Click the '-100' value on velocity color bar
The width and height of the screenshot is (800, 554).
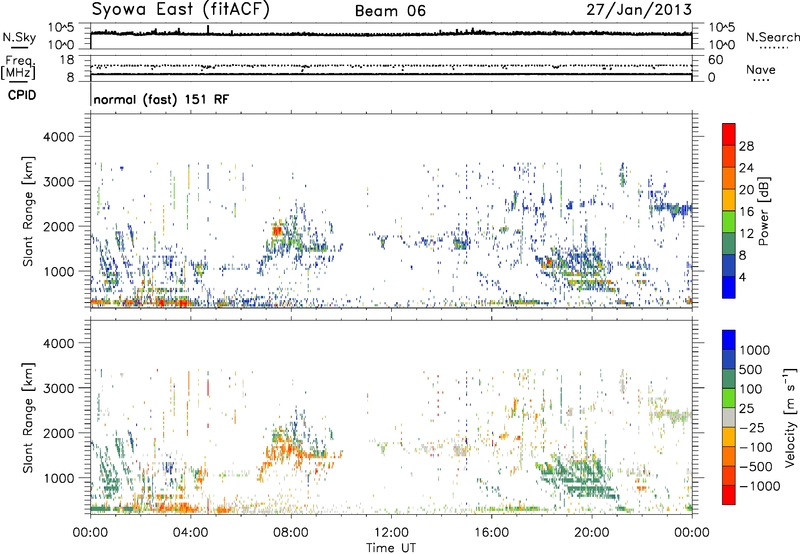(x=756, y=447)
